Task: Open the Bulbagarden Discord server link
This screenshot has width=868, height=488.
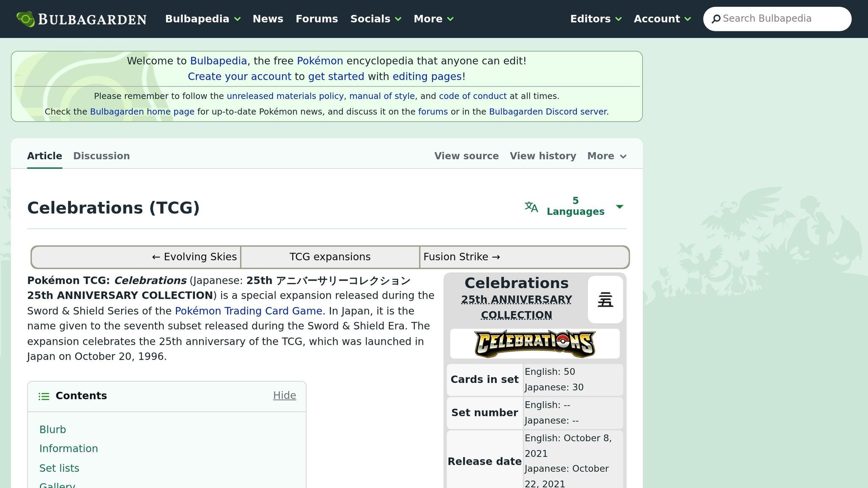Action: [548, 112]
